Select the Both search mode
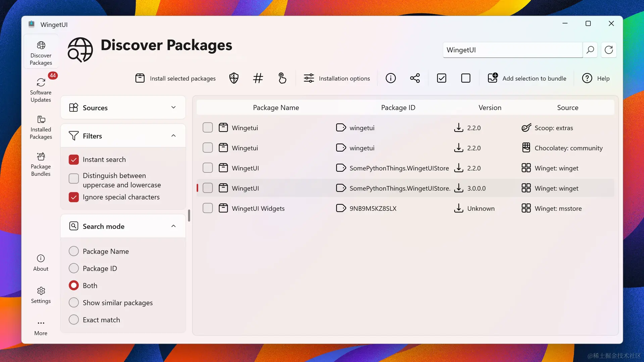The height and width of the screenshot is (362, 644). [x=74, y=285]
